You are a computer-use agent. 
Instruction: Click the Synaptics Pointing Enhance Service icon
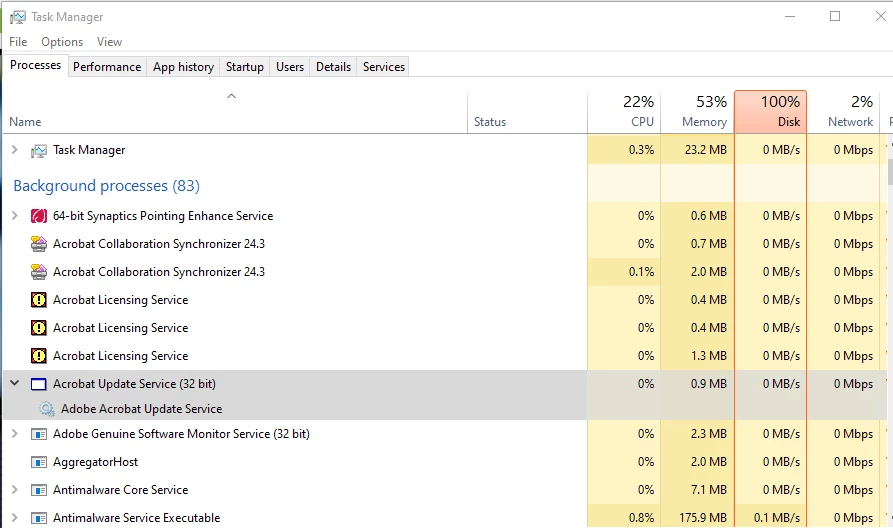39,216
